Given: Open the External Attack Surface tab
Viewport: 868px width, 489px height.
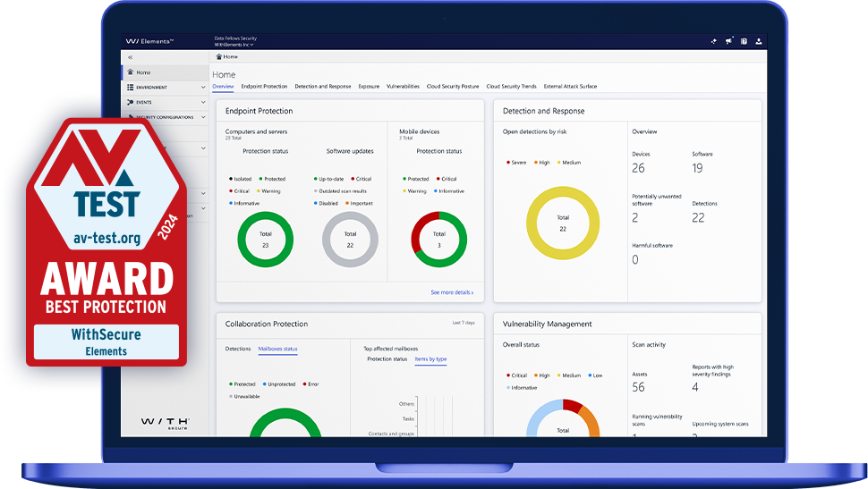Looking at the screenshot, I should [570, 87].
